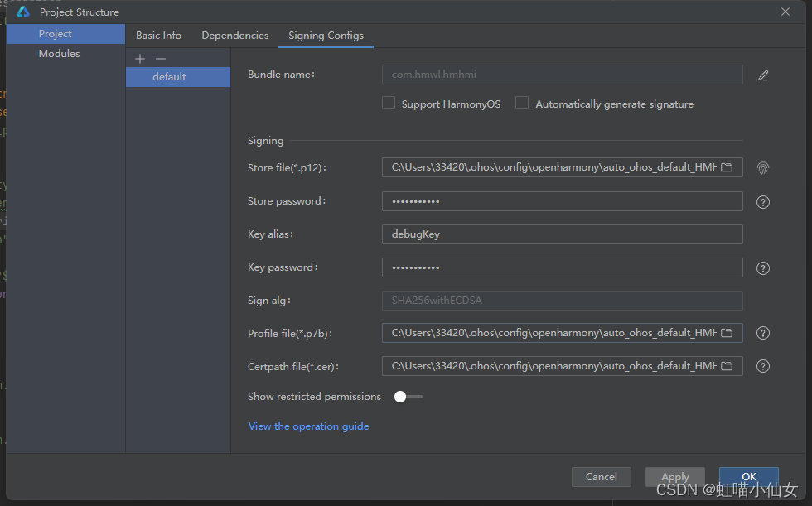Enable Automatically generate signature
Screen dimensions: 812x506
[x=522, y=104]
